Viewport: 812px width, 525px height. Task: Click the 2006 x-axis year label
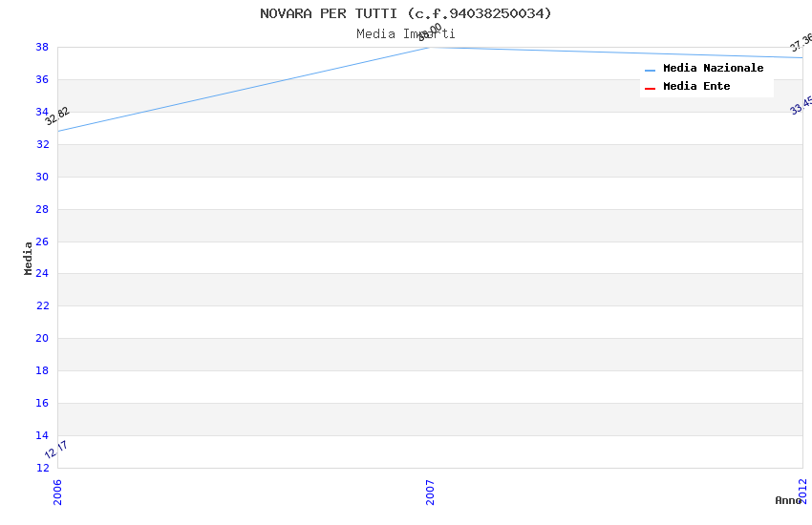[57, 492]
